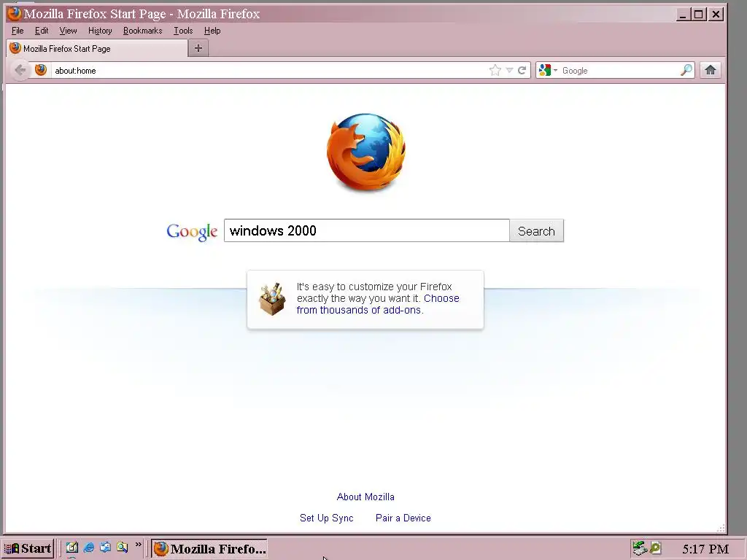
Task: Open the History menu
Action: pos(100,31)
